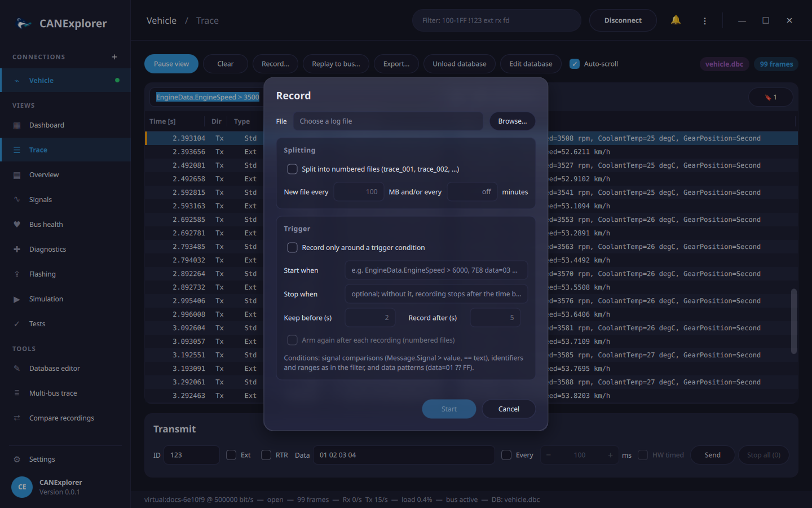The width and height of the screenshot is (812, 508).
Task: Click the Overview sidebar icon
Action: click(17, 175)
